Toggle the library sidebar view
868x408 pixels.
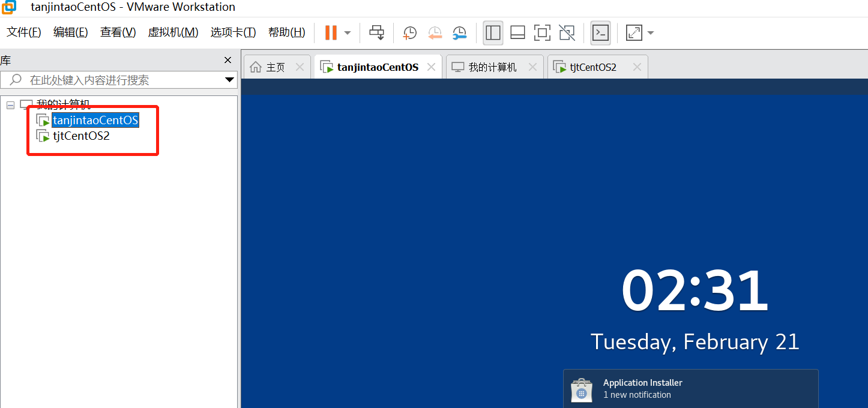point(493,33)
